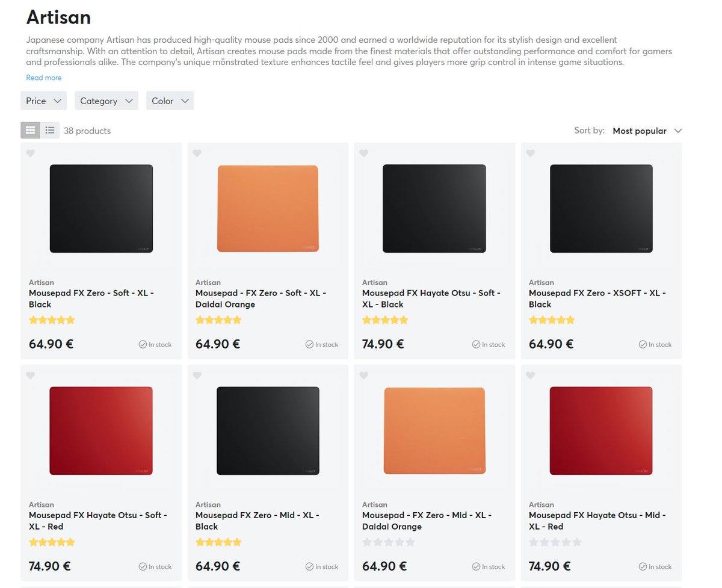Open the Category filter dropdown
The image size is (722, 588).
[106, 101]
